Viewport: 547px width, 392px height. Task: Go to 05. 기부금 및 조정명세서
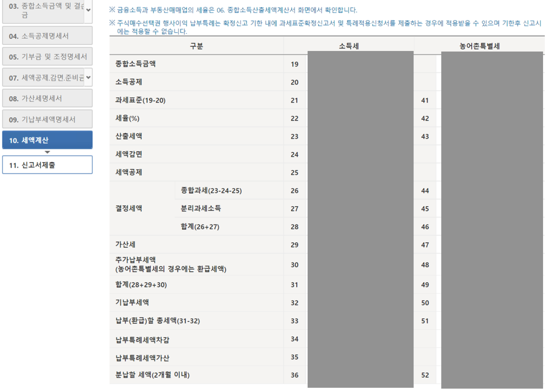tap(47, 57)
